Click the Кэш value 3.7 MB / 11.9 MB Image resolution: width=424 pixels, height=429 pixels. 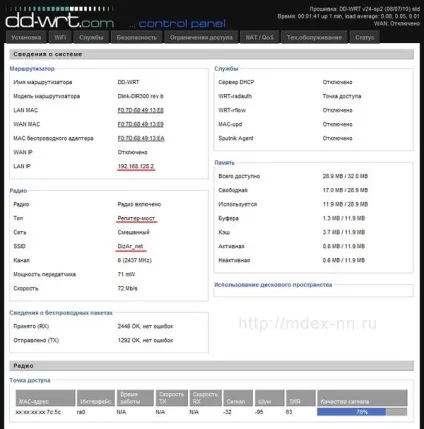click(344, 232)
